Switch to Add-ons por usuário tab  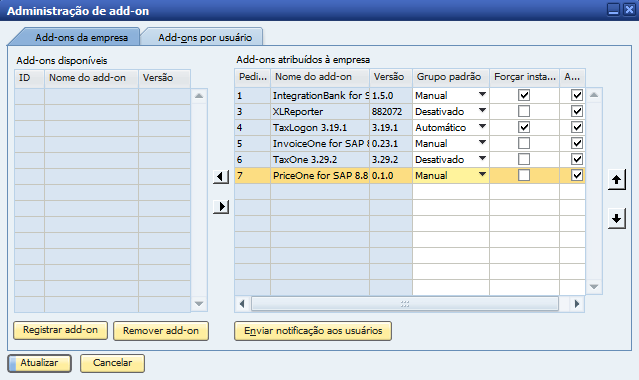click(x=205, y=38)
